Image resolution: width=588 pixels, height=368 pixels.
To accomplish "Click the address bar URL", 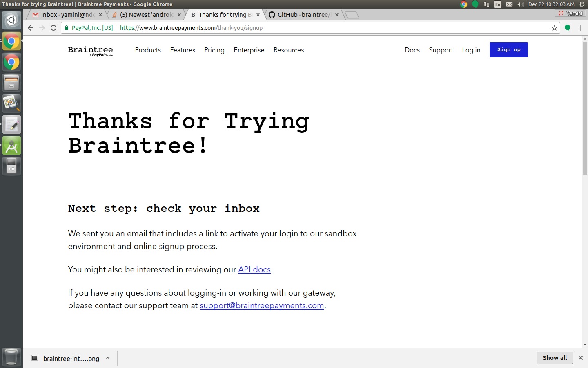I will pyautogui.click(x=191, y=28).
